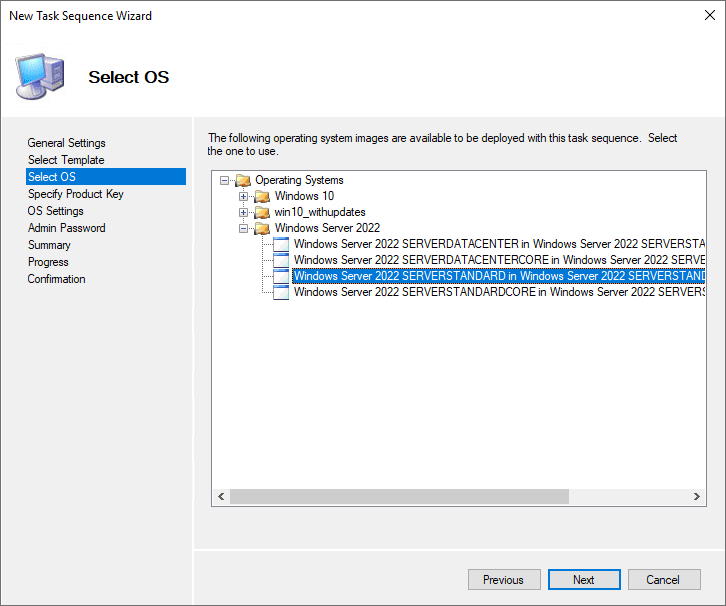Screen dimensions: 726x606
Task: Click the SERVERSTANDARDCORE image icon
Action: point(281,293)
